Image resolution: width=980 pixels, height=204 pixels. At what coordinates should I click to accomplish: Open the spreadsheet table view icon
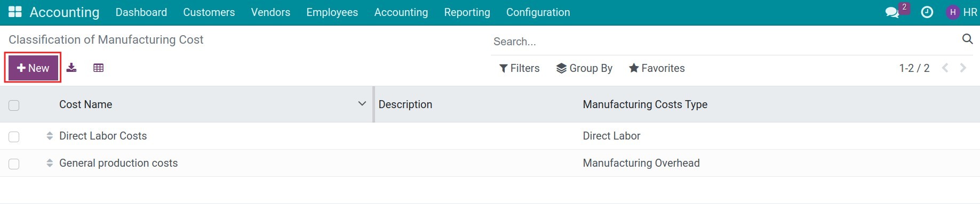pyautogui.click(x=98, y=68)
